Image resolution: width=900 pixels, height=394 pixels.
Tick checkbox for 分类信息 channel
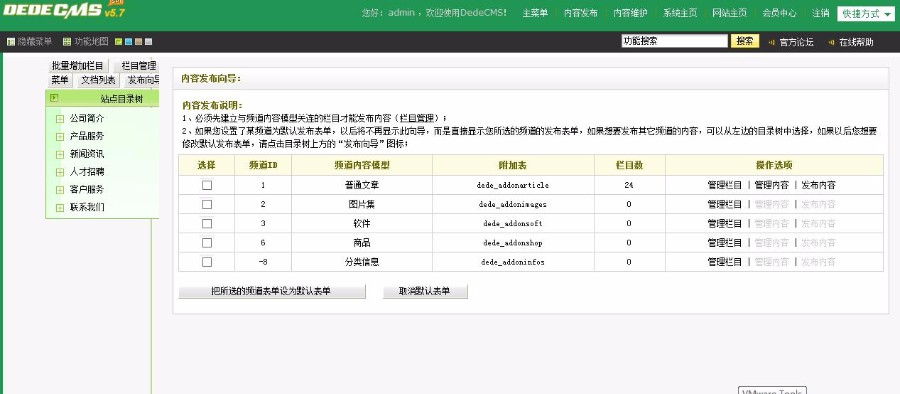[x=207, y=262]
